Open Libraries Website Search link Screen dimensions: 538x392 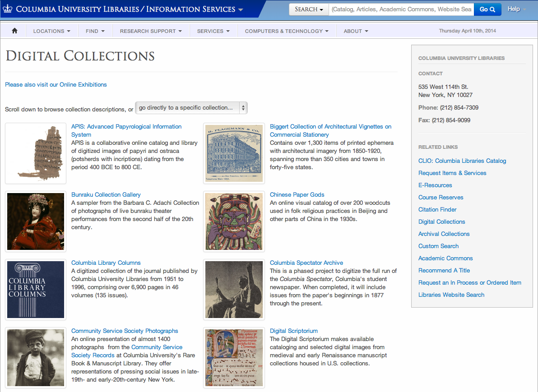click(x=451, y=295)
